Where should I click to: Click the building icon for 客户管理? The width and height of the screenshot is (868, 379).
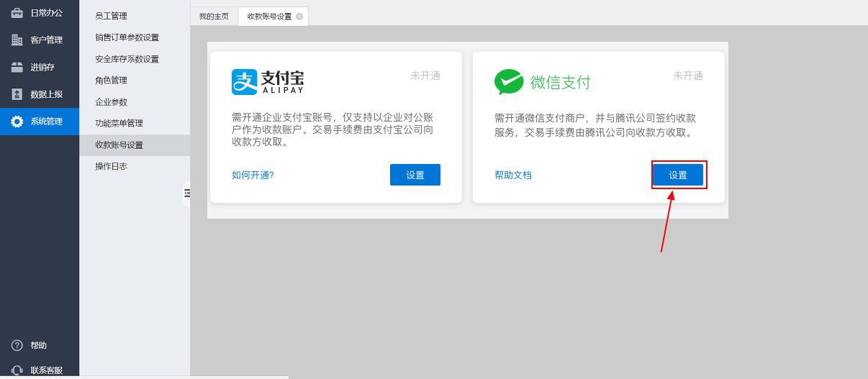17,40
